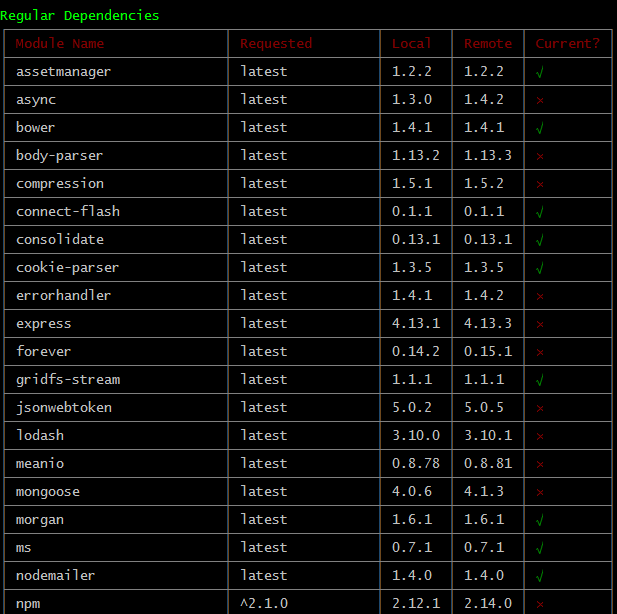Select the 'npm' module name
The image size is (617, 614).
28,604
